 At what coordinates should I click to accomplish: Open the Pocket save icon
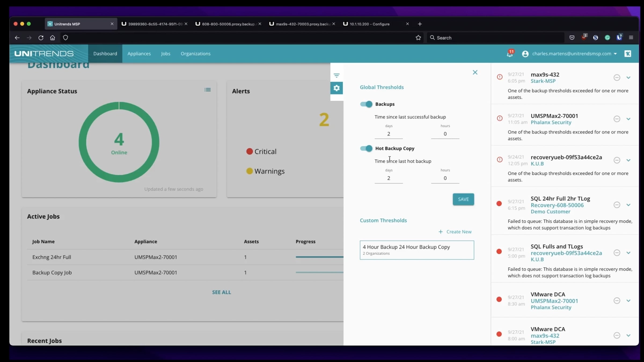point(572,38)
